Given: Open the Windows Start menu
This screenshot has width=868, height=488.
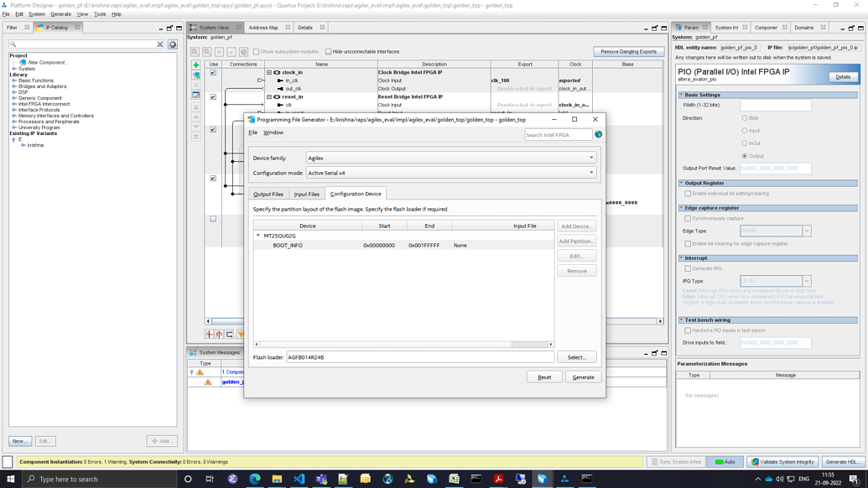Looking at the screenshot, I should coord(10,480).
